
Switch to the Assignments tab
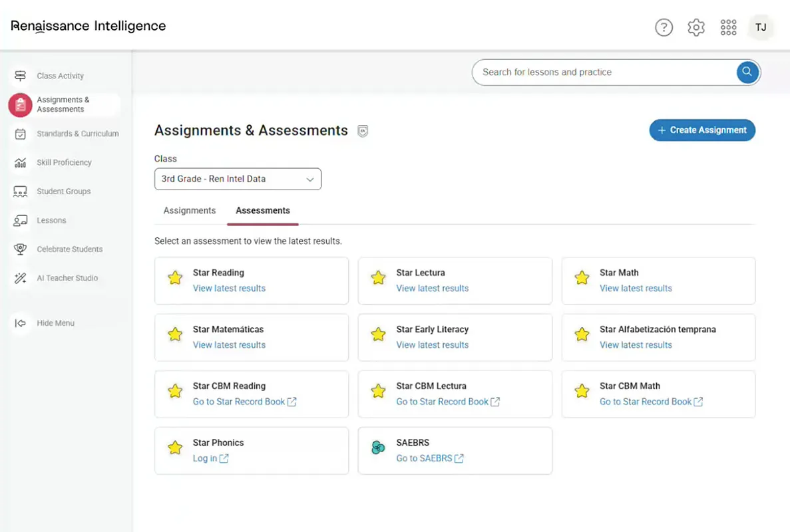(x=190, y=210)
